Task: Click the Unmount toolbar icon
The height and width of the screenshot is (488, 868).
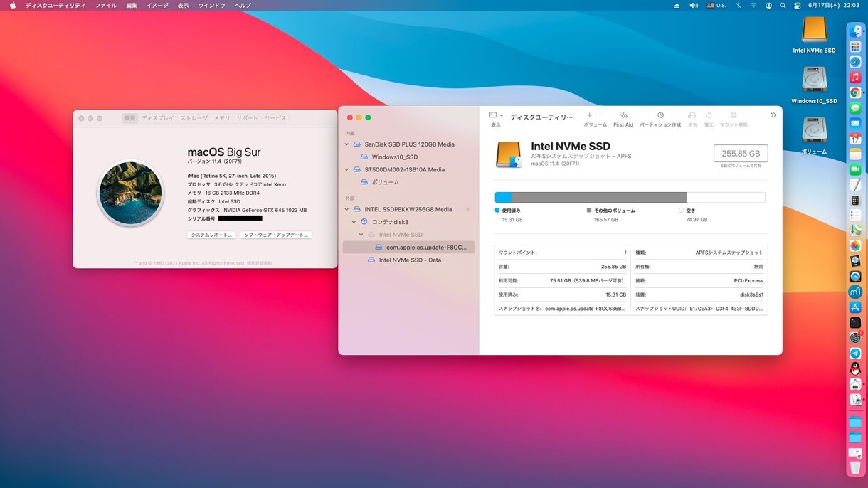Action: point(734,115)
